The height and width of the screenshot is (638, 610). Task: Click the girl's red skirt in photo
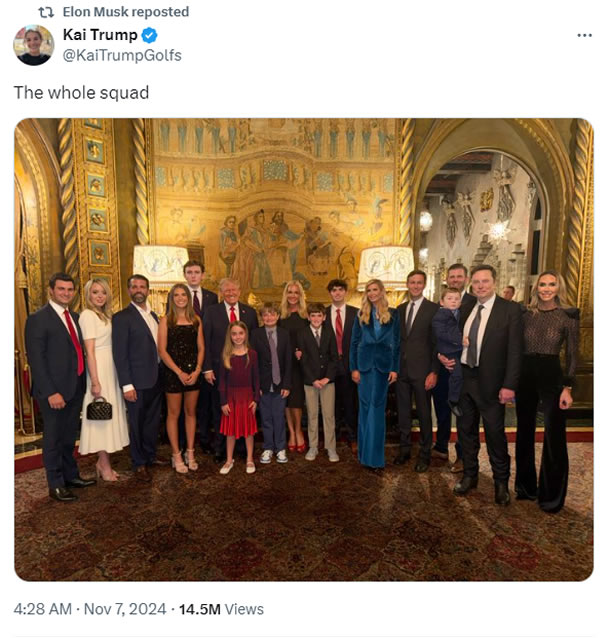238,420
